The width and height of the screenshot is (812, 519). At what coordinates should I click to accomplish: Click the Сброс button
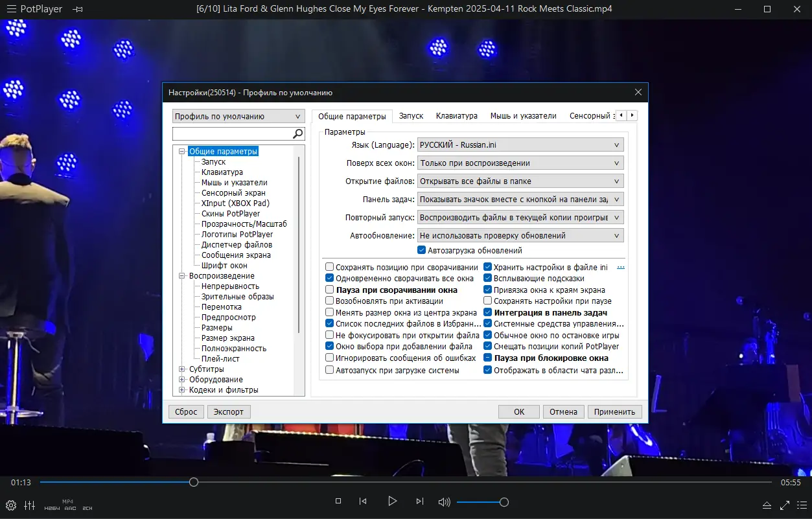click(x=185, y=411)
